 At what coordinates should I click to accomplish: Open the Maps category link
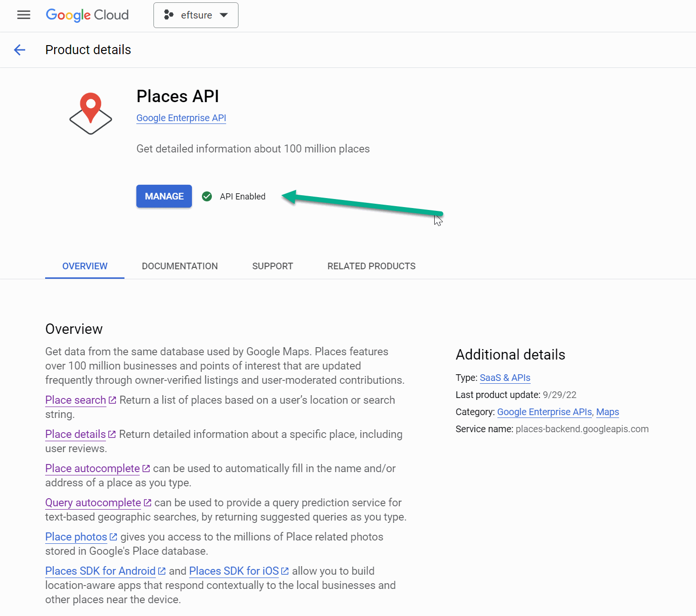608,412
